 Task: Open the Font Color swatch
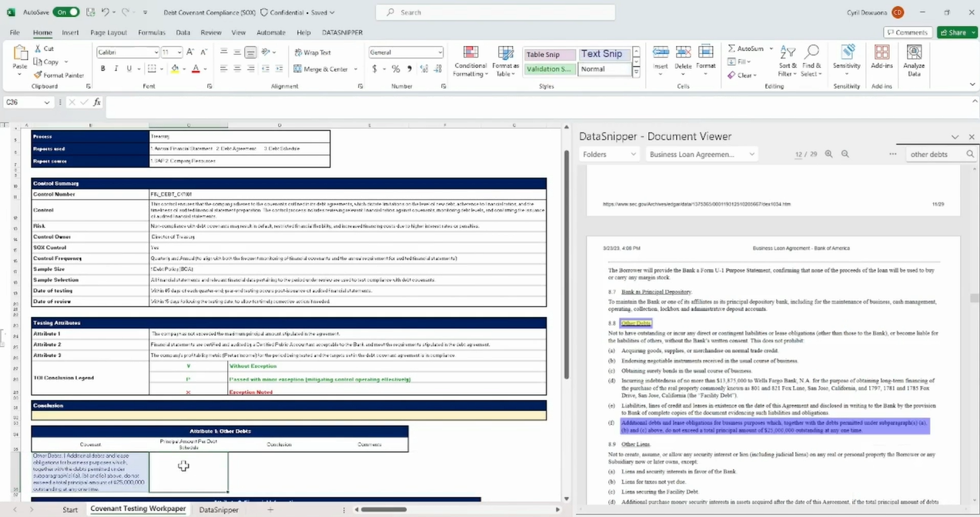196,68
